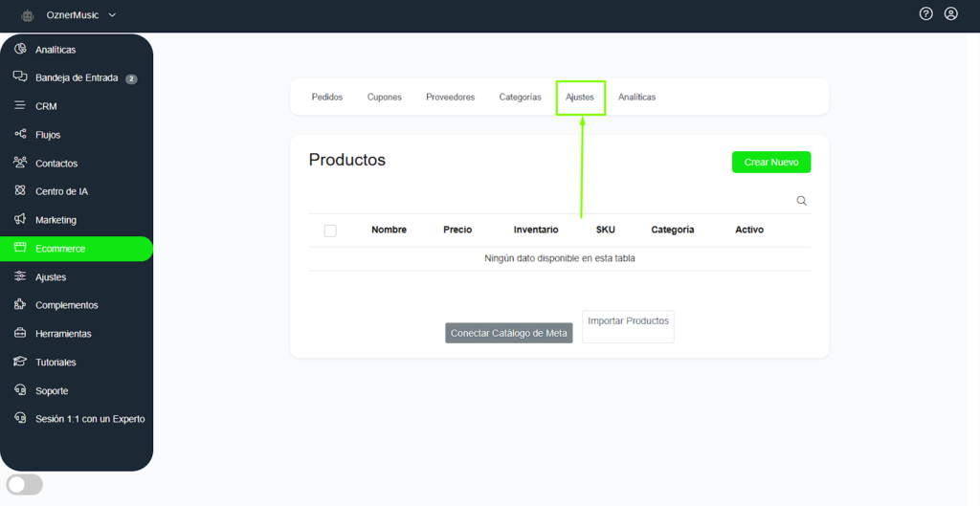Click the Marketing megaphone icon

tap(20, 220)
